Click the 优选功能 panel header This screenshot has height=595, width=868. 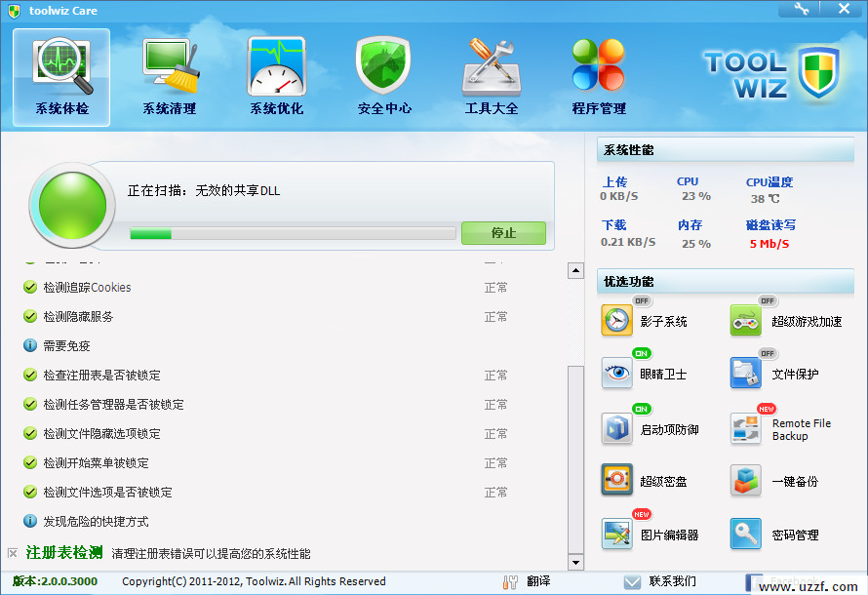(x=726, y=281)
